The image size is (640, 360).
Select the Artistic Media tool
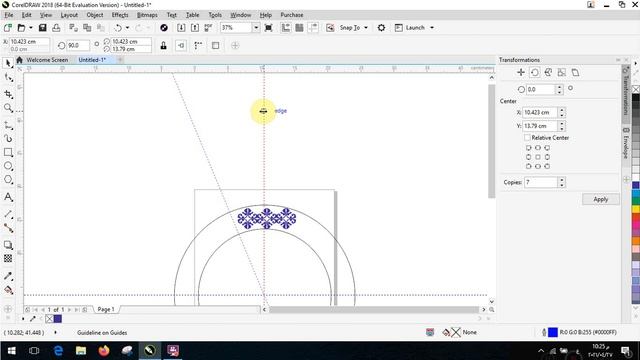tap(8, 139)
